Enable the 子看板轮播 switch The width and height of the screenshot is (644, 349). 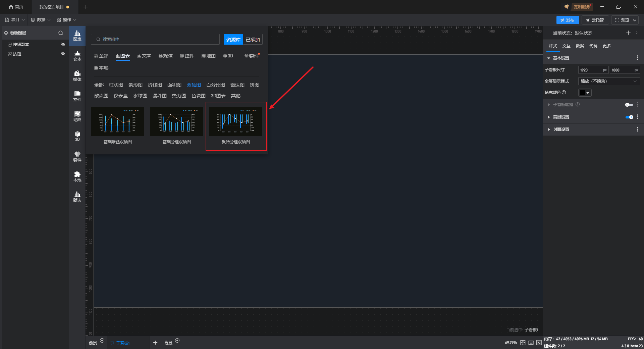pos(629,105)
